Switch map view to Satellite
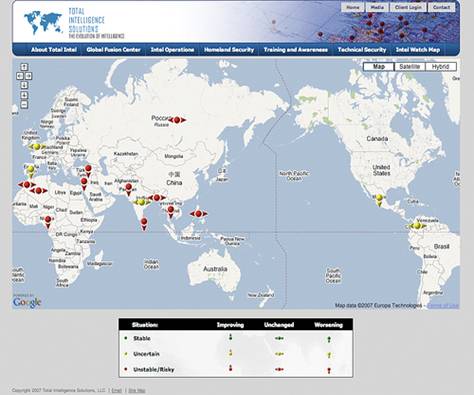Image resolution: width=474 pixels, height=395 pixels. (x=410, y=67)
